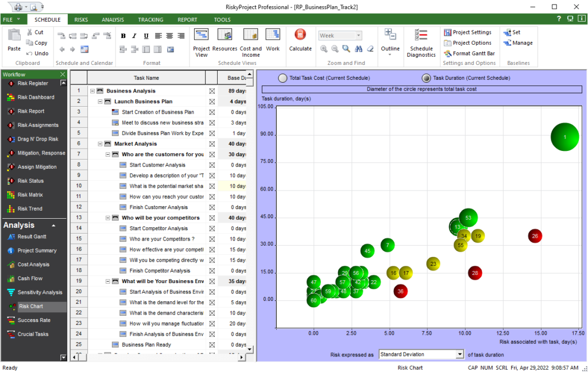Screen dimensions: 588x372
Task: Switch to the RISKS tab
Action: coord(80,19)
